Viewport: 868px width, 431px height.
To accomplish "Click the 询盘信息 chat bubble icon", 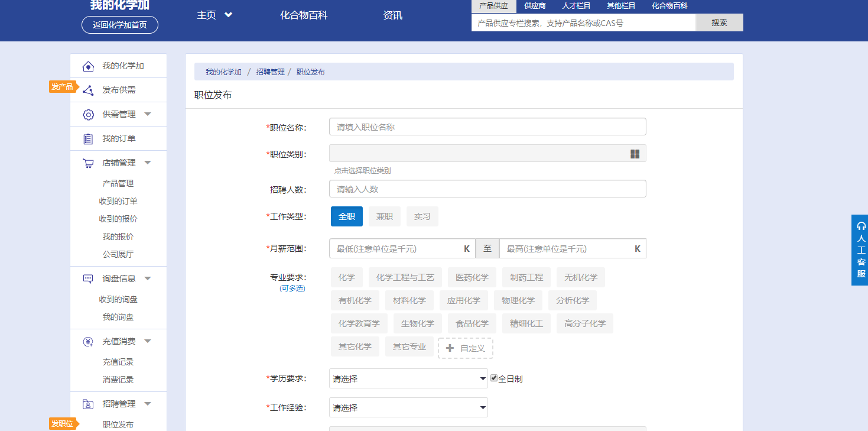I will tap(88, 278).
